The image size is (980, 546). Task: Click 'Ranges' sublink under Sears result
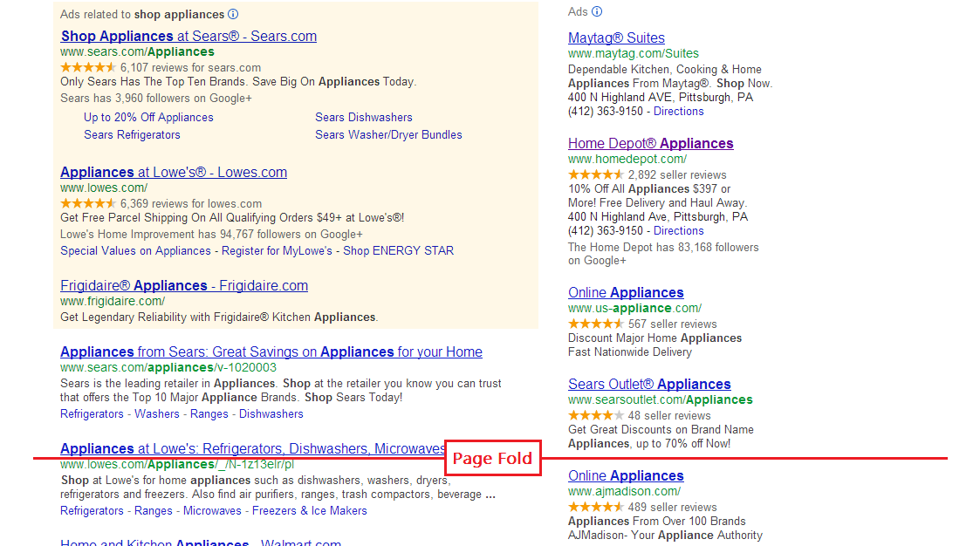tap(209, 414)
